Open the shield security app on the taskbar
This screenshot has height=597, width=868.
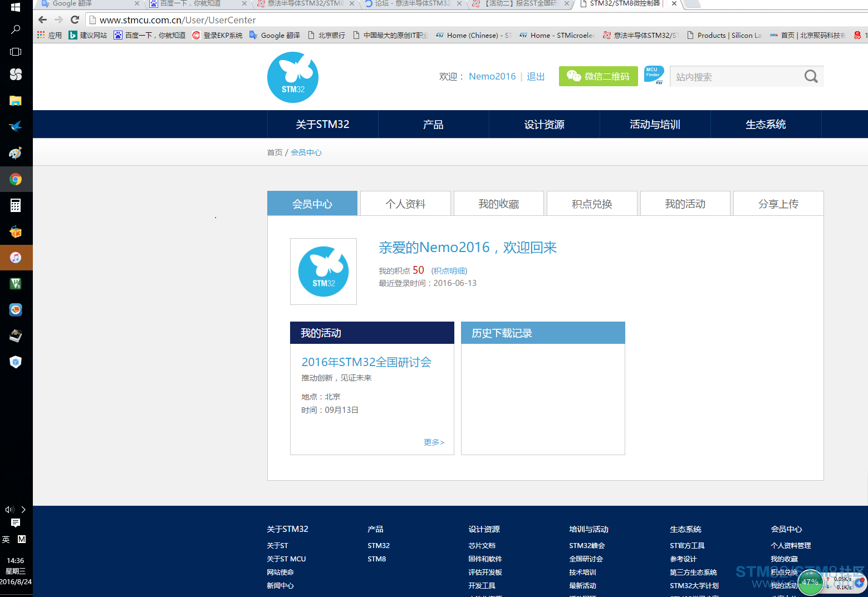pyautogui.click(x=16, y=362)
